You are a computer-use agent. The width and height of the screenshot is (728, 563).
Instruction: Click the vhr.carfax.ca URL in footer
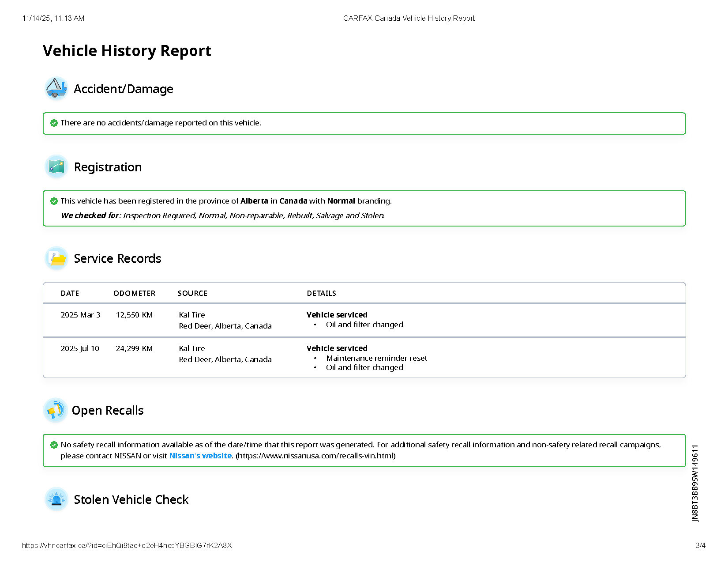[x=127, y=545]
